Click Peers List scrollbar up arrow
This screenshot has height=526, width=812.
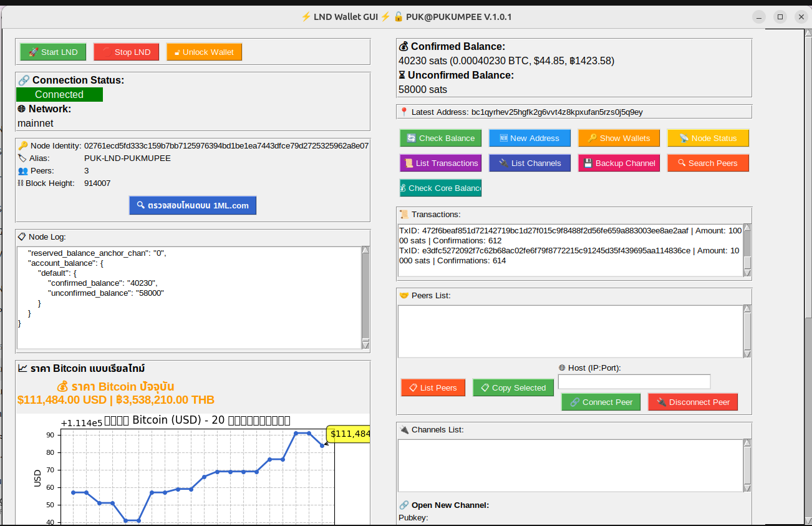[747, 308]
